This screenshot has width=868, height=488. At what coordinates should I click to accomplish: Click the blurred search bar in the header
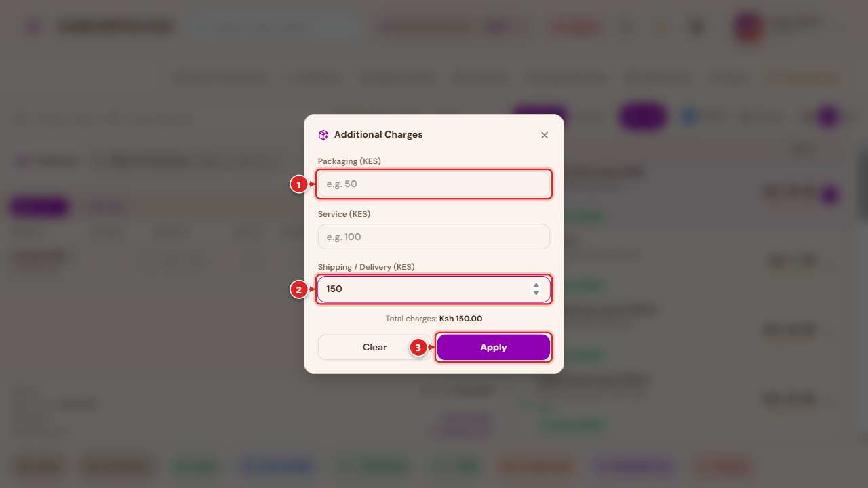(275, 27)
